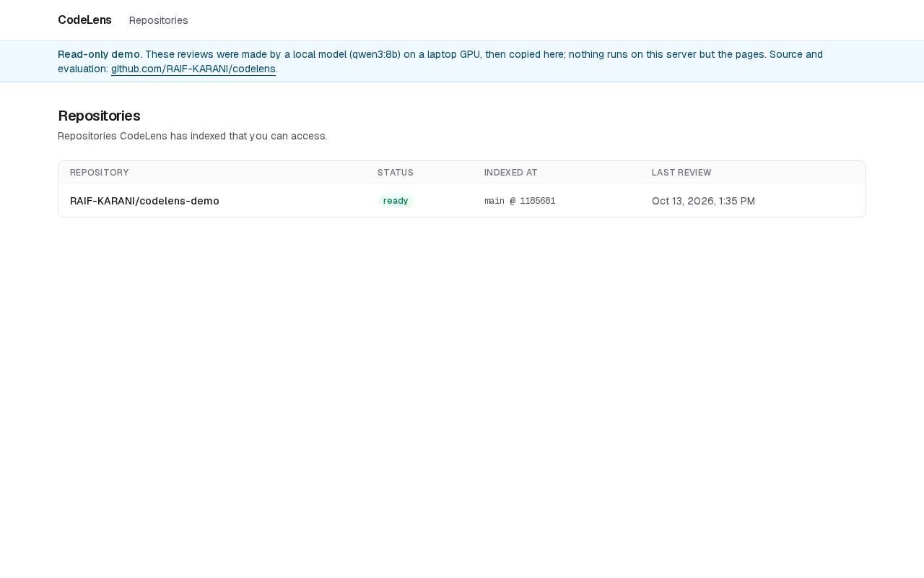924x578 pixels.
Task: Click the 'Read-only demo.' bold banner text
Action: [x=100, y=54]
